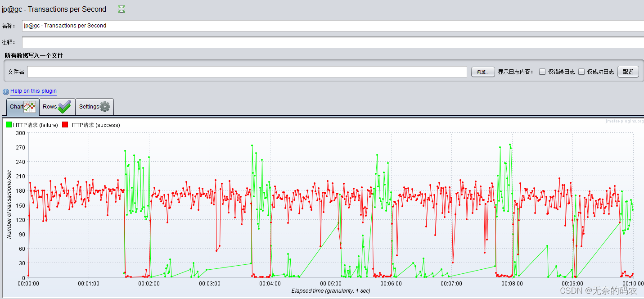Click the 00:03:00 x-axis label
Viewport: 644px width, 299px height.
(210, 284)
